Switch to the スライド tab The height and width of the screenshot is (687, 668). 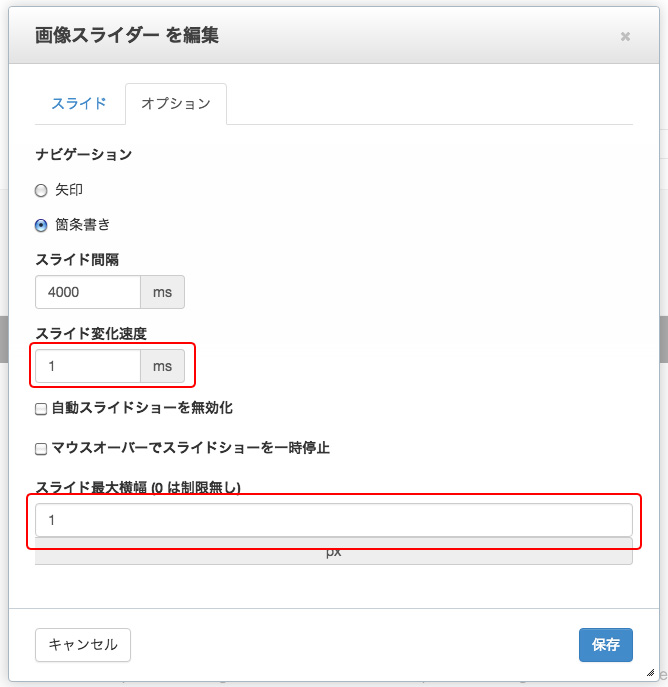click(79, 104)
